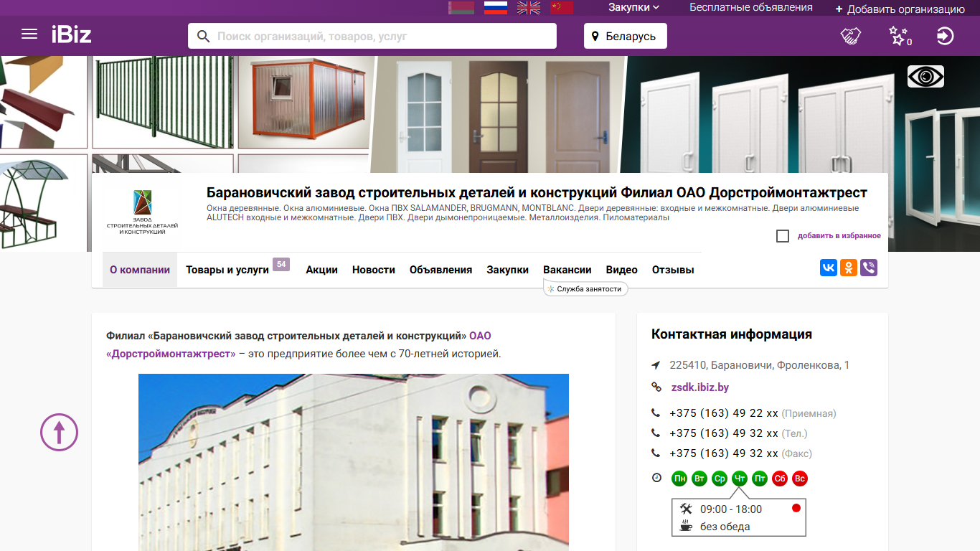Select Wednesday (Ср) schedule circle
Viewport: 980px width, 551px height.
pyautogui.click(x=720, y=479)
